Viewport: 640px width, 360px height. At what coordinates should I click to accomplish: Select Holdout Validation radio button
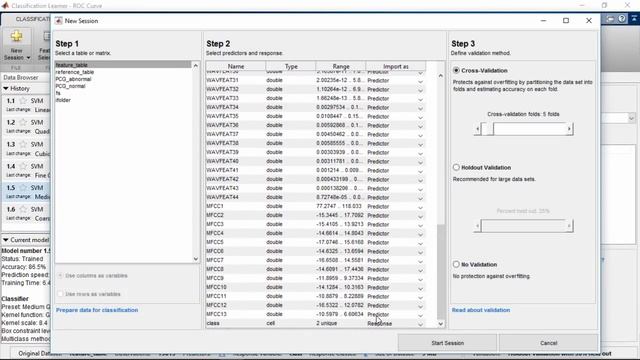456,167
